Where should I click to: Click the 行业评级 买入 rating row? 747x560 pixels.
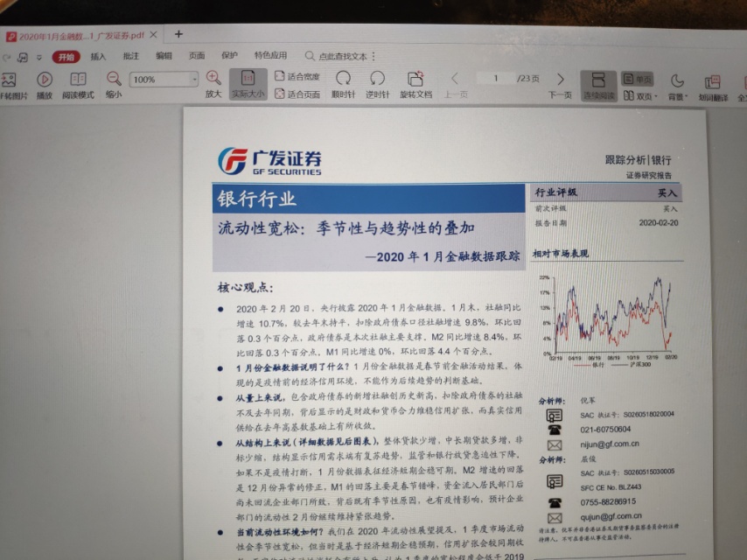tap(606, 192)
